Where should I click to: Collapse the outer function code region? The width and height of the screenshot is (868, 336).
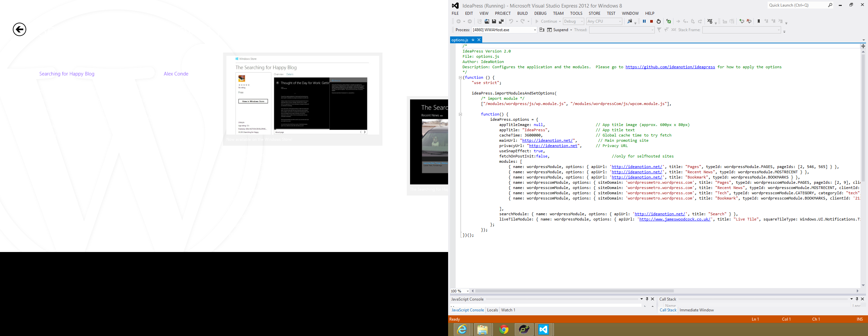pos(460,77)
